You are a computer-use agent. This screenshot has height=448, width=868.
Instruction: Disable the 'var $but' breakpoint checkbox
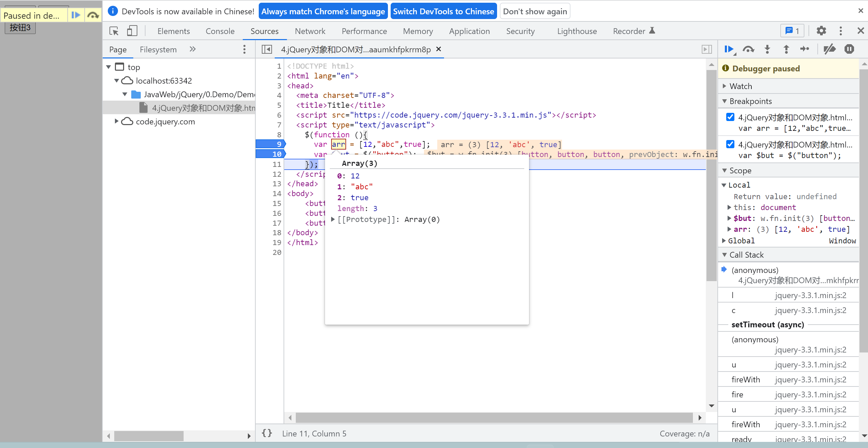[730, 144]
